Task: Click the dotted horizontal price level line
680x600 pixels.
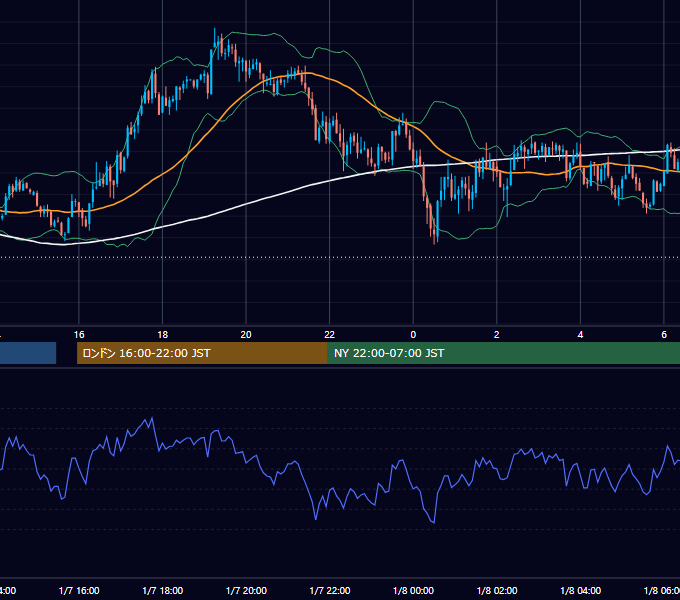Action: [340, 257]
